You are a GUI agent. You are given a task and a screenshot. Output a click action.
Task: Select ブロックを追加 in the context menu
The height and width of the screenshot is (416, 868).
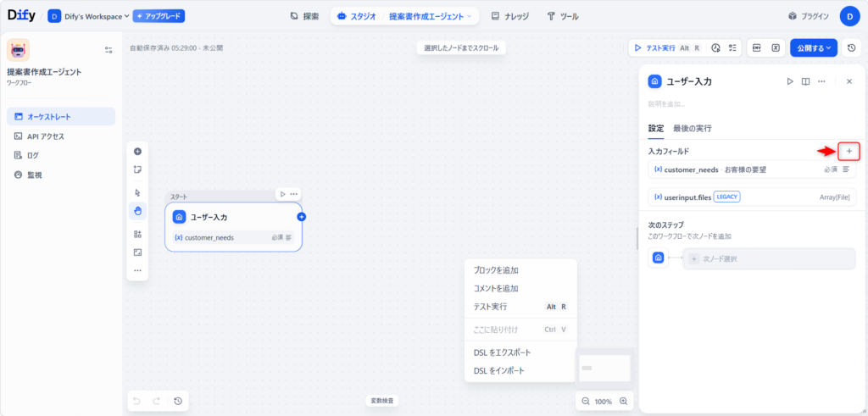tap(496, 270)
